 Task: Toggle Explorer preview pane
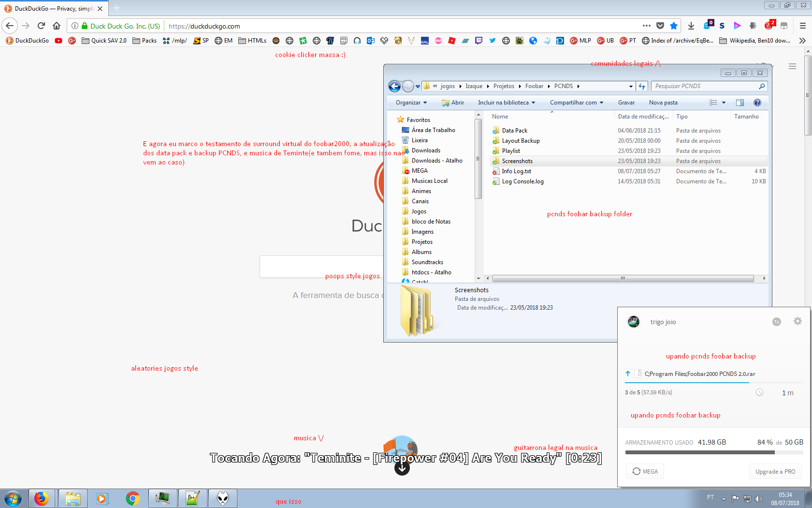pos(740,103)
